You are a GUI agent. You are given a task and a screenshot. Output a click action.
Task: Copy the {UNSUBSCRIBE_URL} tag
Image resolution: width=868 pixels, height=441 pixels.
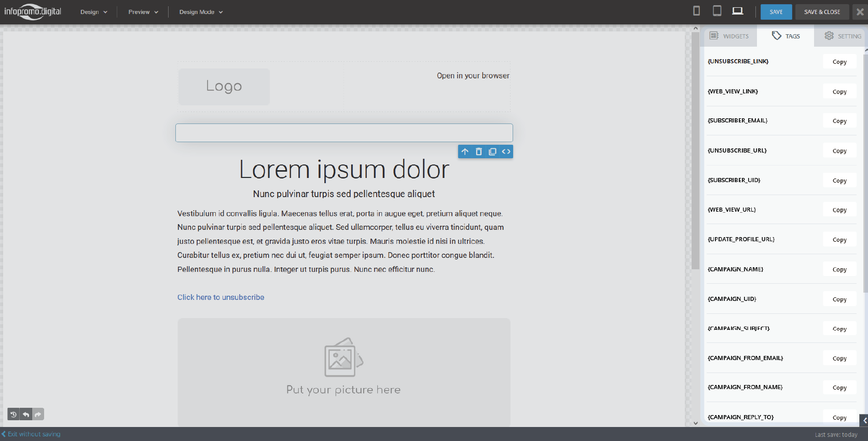[x=839, y=151]
